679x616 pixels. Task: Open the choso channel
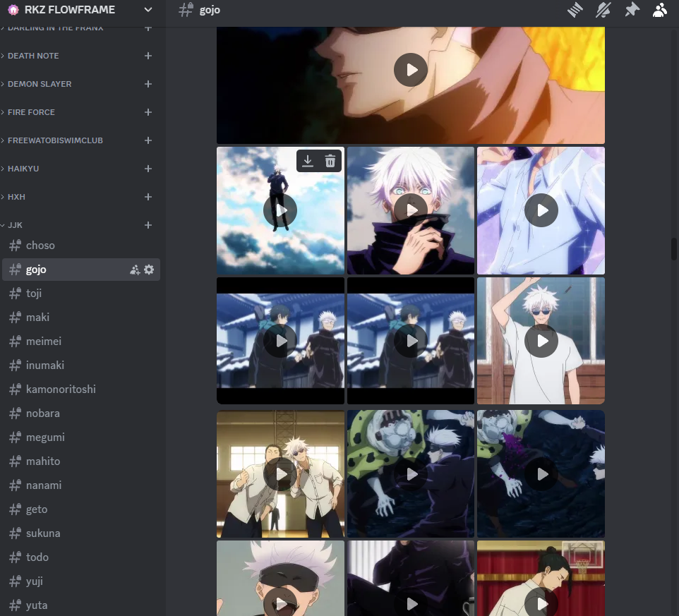pos(81,246)
